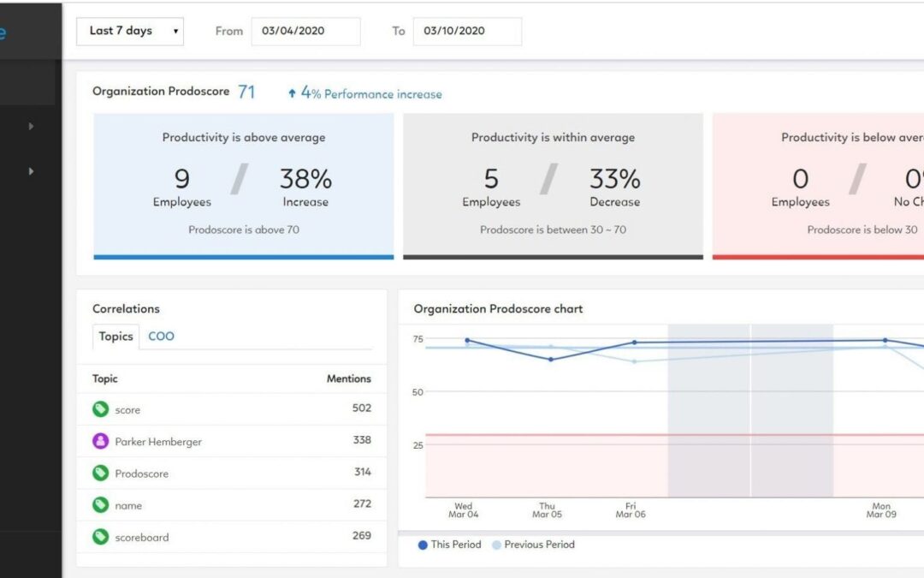Click the performance increase up-arrow icon
Screen dimensions: 924x578
[292, 94]
